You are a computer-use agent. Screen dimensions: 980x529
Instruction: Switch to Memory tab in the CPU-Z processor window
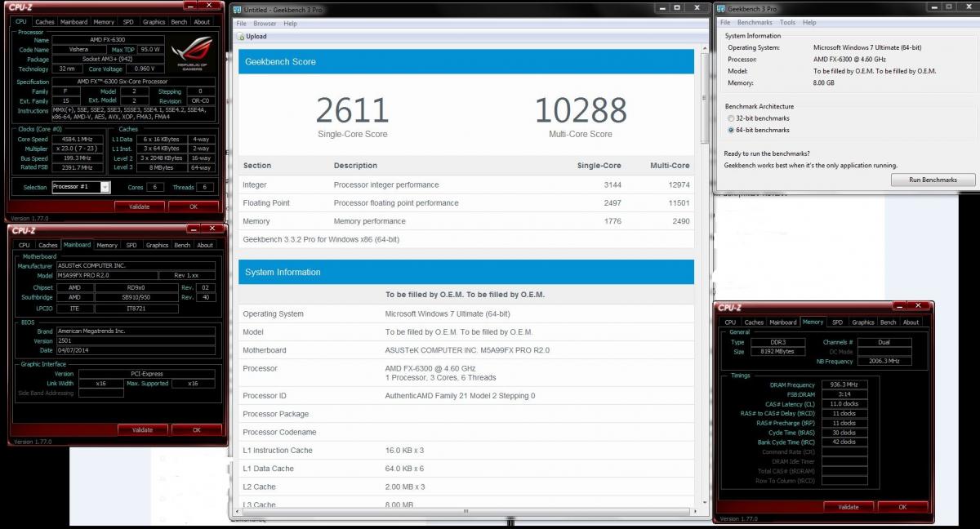click(x=104, y=22)
